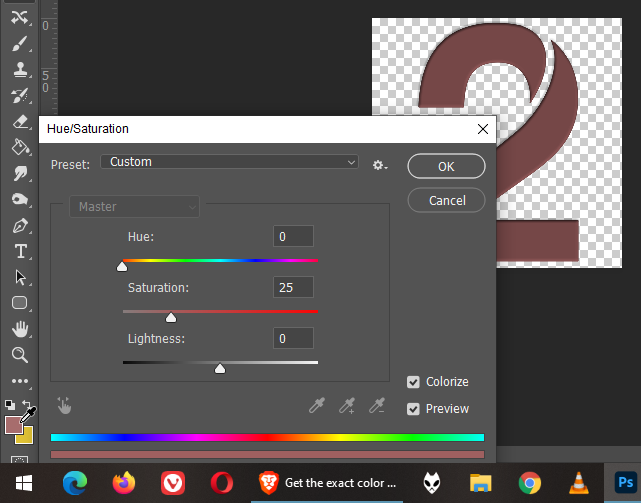The height and width of the screenshot is (503, 641).
Task: Select the Brush tool
Action: point(20,44)
